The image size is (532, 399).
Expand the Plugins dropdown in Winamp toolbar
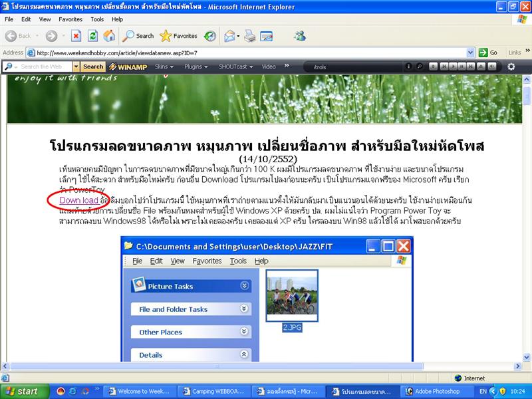(197, 66)
